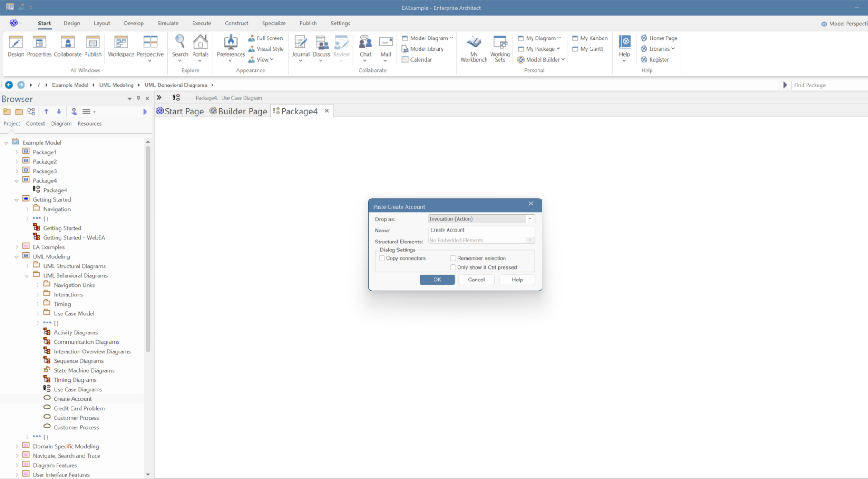Select Credit Card Problem in Browser tree
This screenshot has height=479, width=868.
click(79, 408)
